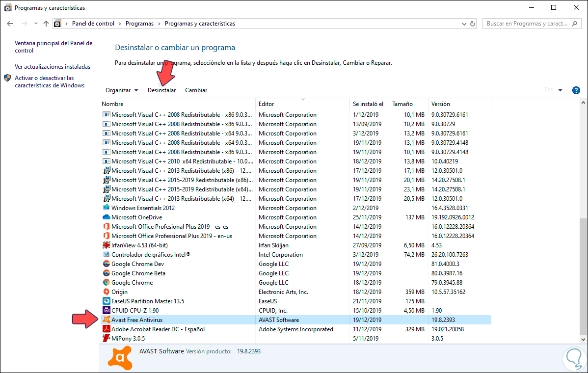Select the Microsoft OneDrive row

click(x=296, y=217)
